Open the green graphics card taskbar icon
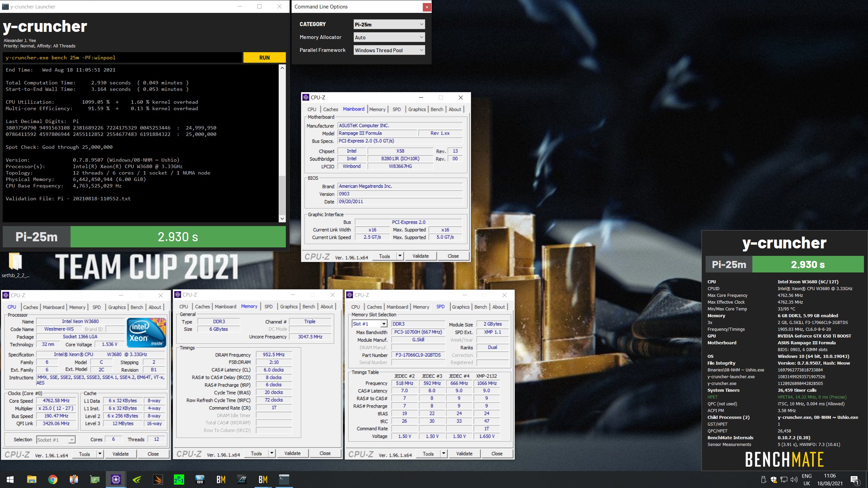Viewport: 868px width, 488px height. click(x=95, y=480)
